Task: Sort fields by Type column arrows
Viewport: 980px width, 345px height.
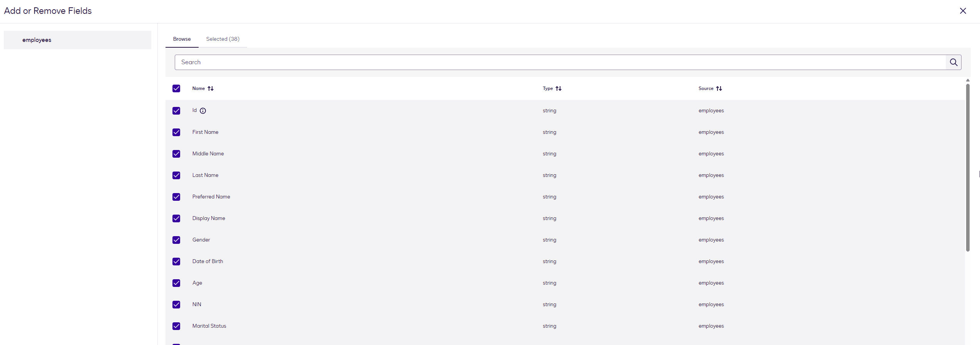Action: click(x=558, y=88)
